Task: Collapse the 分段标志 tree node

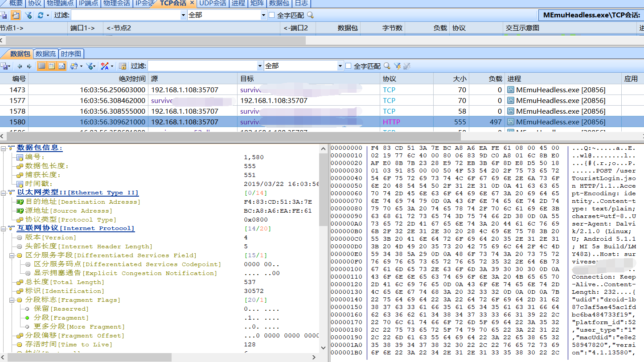Action: (x=12, y=300)
